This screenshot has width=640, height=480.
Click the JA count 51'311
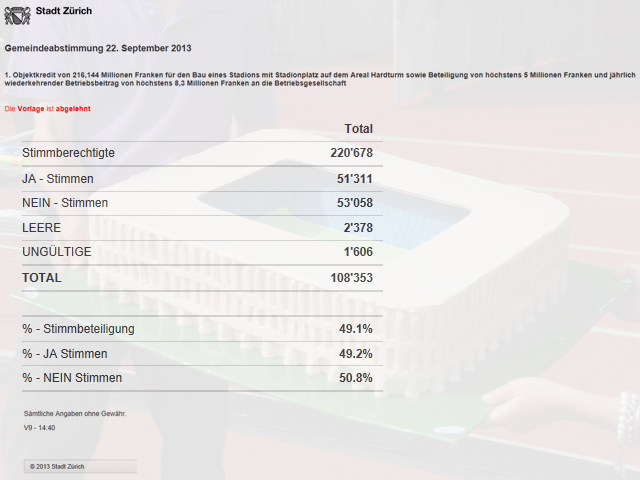[x=355, y=179]
